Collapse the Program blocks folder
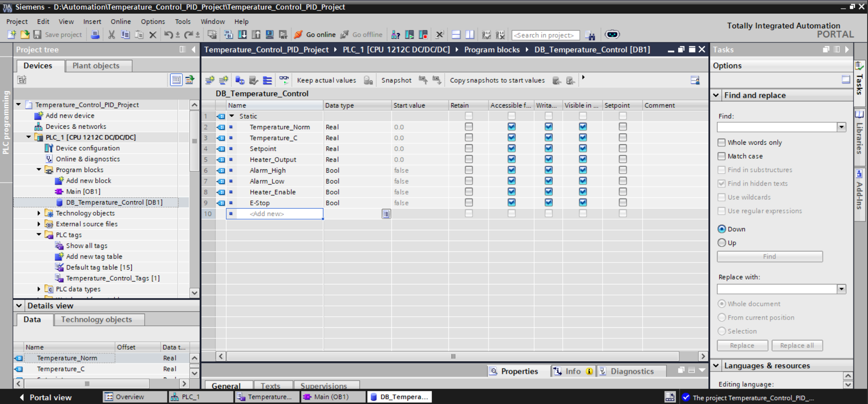This screenshot has width=868, height=404. pyautogui.click(x=39, y=169)
